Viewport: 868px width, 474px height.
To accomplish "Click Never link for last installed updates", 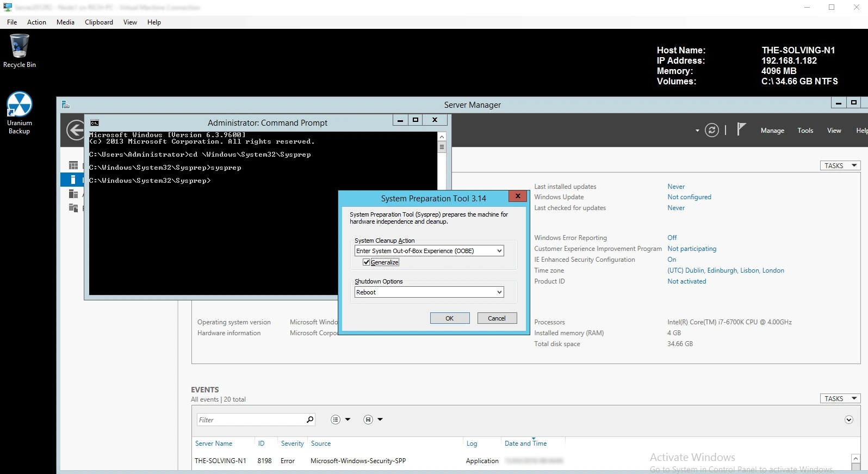I will click(676, 187).
